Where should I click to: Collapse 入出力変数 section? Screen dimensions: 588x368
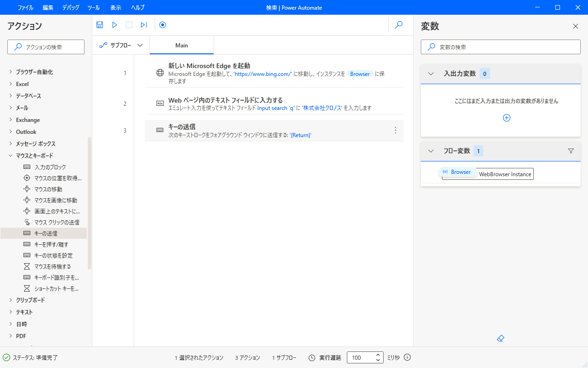coord(431,74)
